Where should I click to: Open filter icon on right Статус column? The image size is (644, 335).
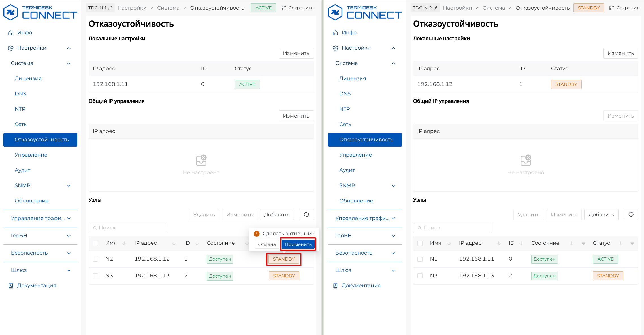[x=632, y=243]
